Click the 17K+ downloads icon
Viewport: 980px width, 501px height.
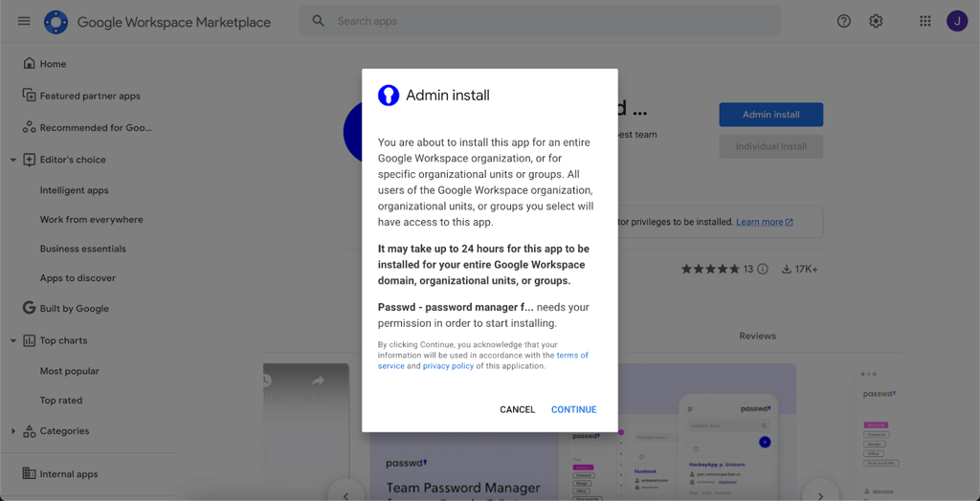coord(787,270)
